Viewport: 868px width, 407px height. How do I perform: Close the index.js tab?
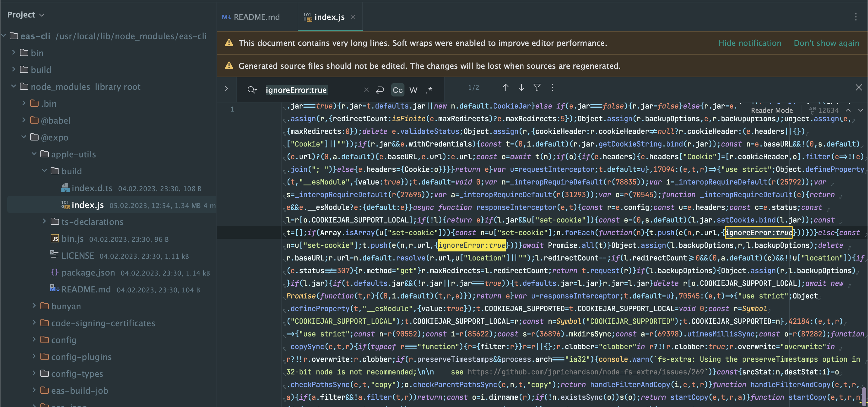[353, 17]
